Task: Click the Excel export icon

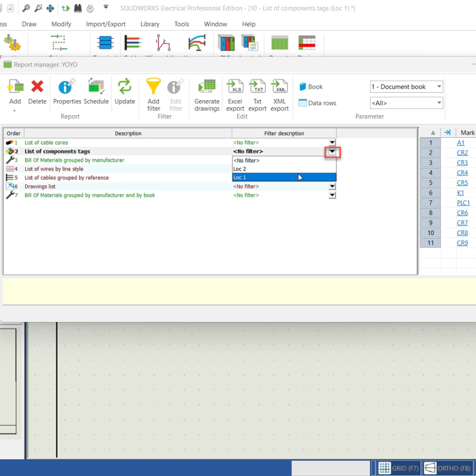Action: 235,86
